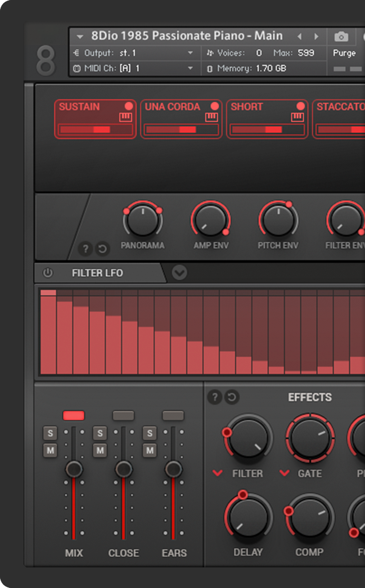Disable the MIX microphone channel
The image size is (365, 588).
(x=74, y=415)
